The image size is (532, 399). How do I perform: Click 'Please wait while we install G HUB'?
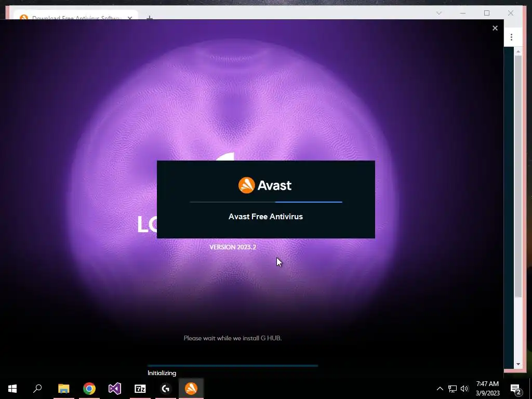[233, 338]
